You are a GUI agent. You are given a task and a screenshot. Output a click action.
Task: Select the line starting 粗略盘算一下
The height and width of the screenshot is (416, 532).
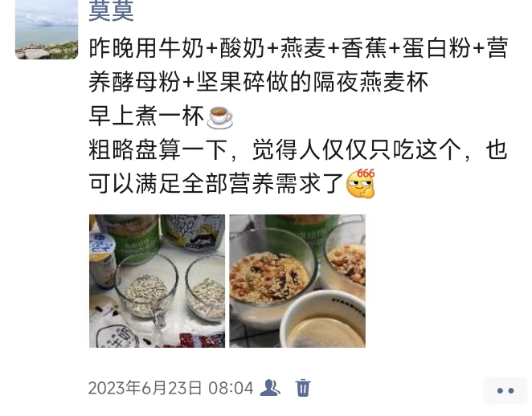pos(298,150)
